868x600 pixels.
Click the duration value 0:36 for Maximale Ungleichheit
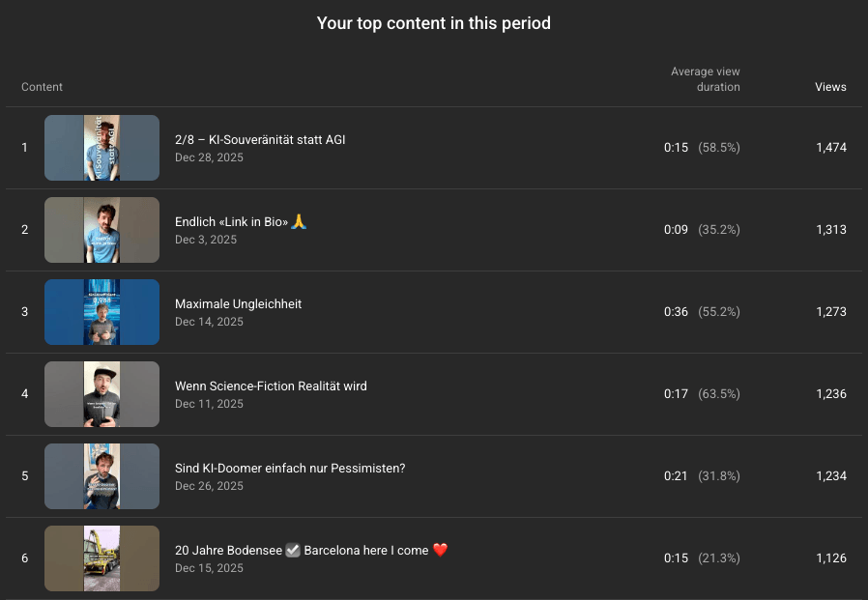point(676,311)
